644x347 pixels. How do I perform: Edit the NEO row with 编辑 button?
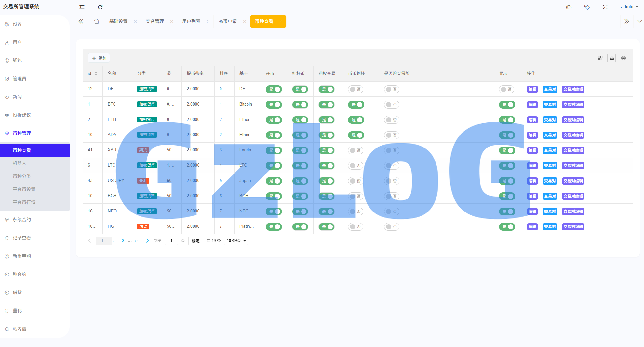pyautogui.click(x=532, y=211)
